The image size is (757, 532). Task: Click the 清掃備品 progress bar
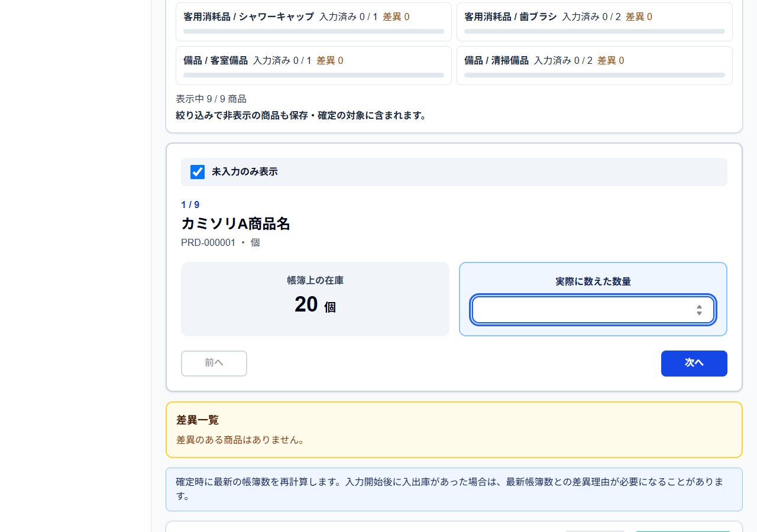coord(594,75)
